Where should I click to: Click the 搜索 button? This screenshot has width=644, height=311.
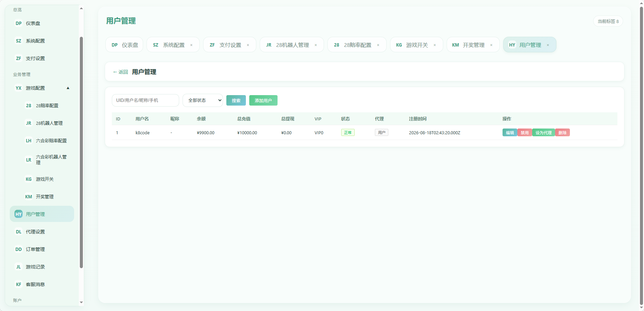click(236, 101)
